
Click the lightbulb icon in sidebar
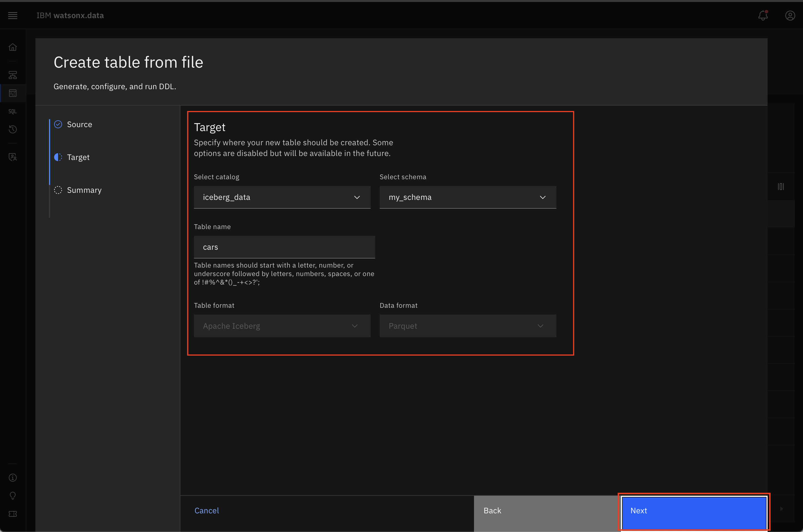[12, 496]
